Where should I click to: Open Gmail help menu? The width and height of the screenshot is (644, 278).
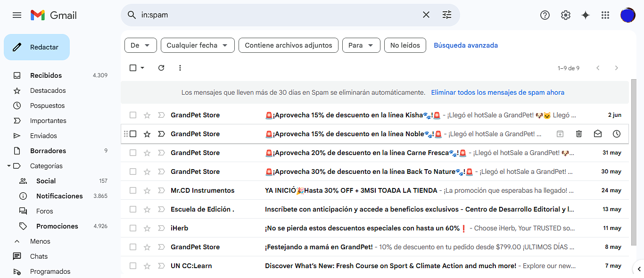coord(545,15)
